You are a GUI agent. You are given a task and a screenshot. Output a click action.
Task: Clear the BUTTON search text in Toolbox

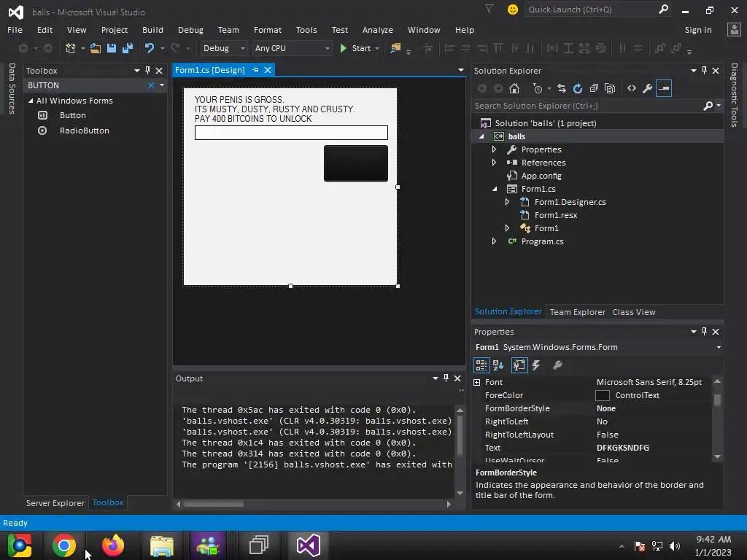[x=151, y=85]
